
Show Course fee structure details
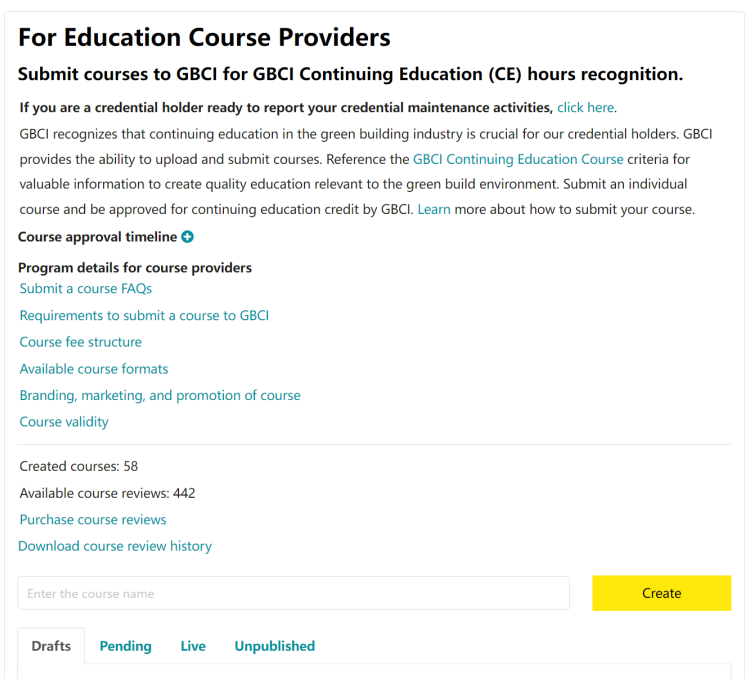tap(81, 342)
